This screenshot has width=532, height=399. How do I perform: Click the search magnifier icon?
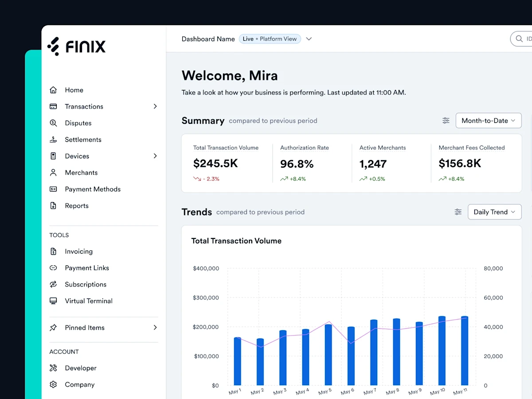pyautogui.click(x=519, y=39)
